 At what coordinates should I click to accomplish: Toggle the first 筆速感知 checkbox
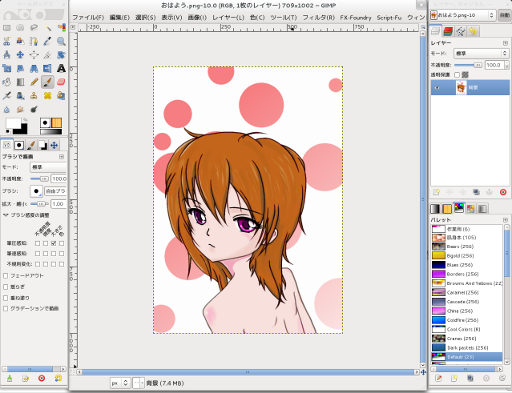click(37, 254)
